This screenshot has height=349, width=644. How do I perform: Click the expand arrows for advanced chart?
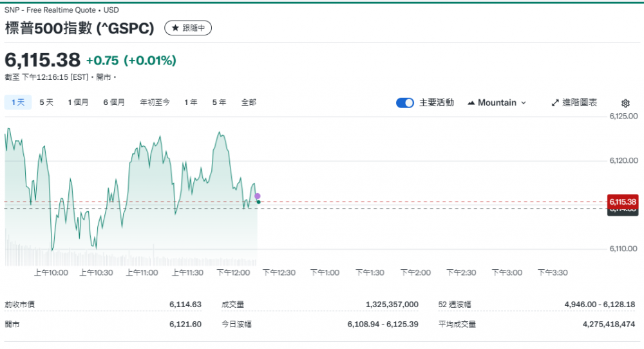tap(555, 103)
